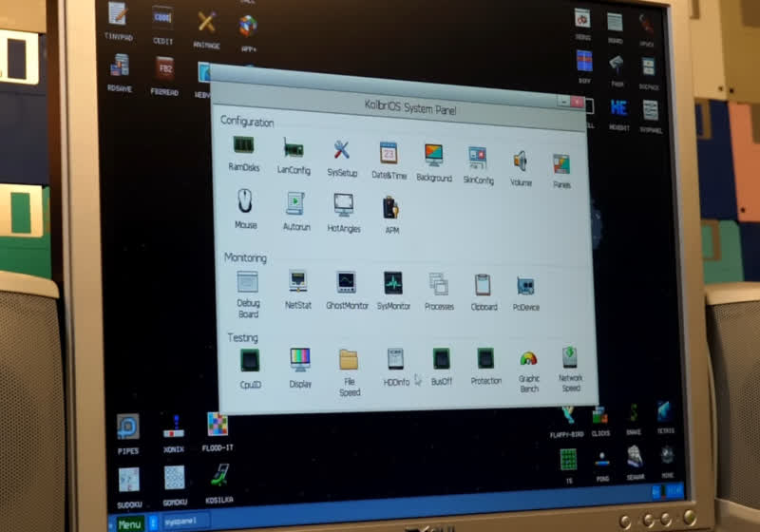Open the SNAKE game icon
Viewport: 760px width, 532px height.
tap(633, 420)
